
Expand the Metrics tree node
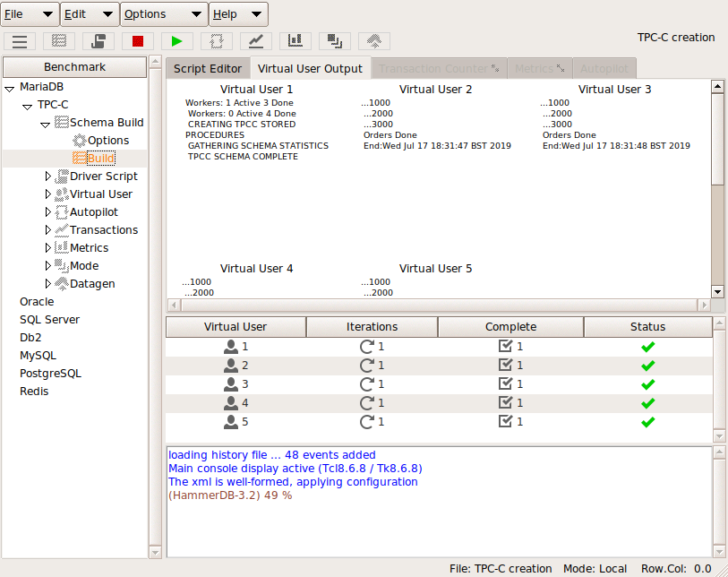click(47, 247)
